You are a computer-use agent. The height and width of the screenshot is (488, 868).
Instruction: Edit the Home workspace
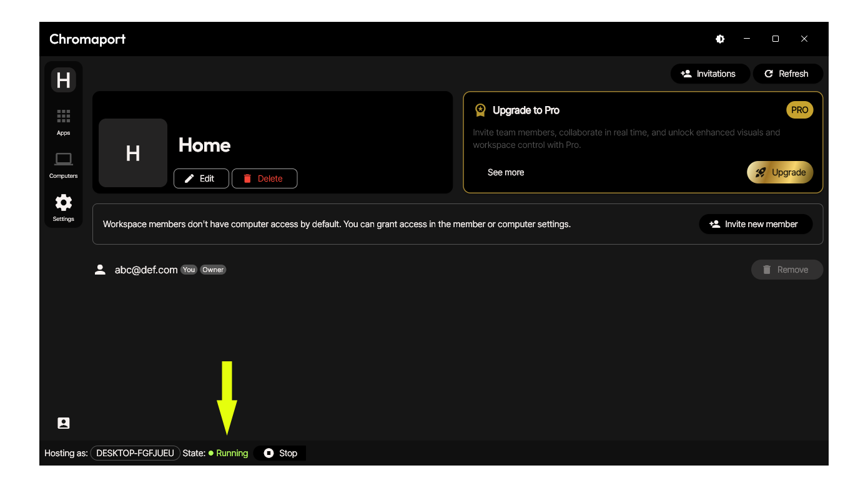(x=200, y=178)
